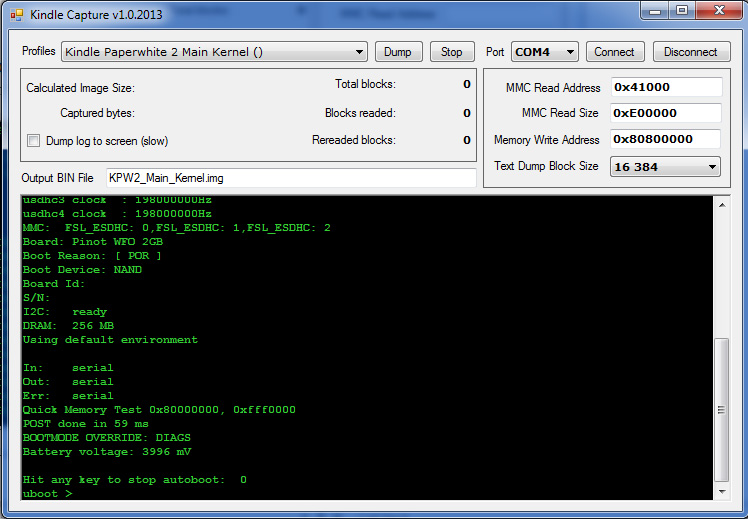
Task: Open the Profiles dropdown list
Action: coord(214,52)
